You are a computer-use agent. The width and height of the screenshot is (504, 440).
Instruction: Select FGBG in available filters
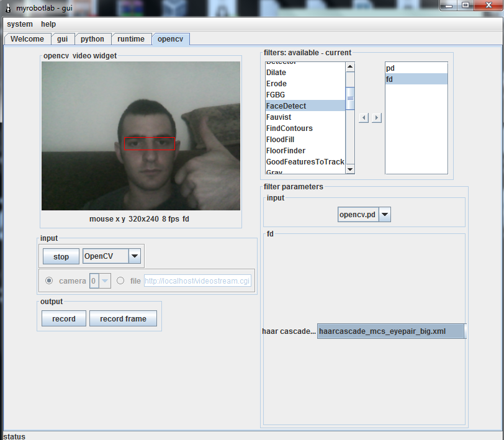305,95
